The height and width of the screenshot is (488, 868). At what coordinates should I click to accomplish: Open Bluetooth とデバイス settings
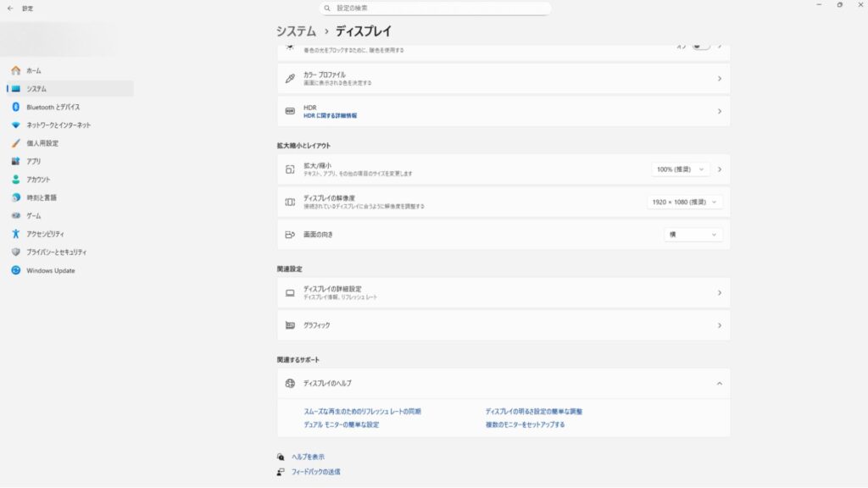pyautogui.click(x=53, y=107)
